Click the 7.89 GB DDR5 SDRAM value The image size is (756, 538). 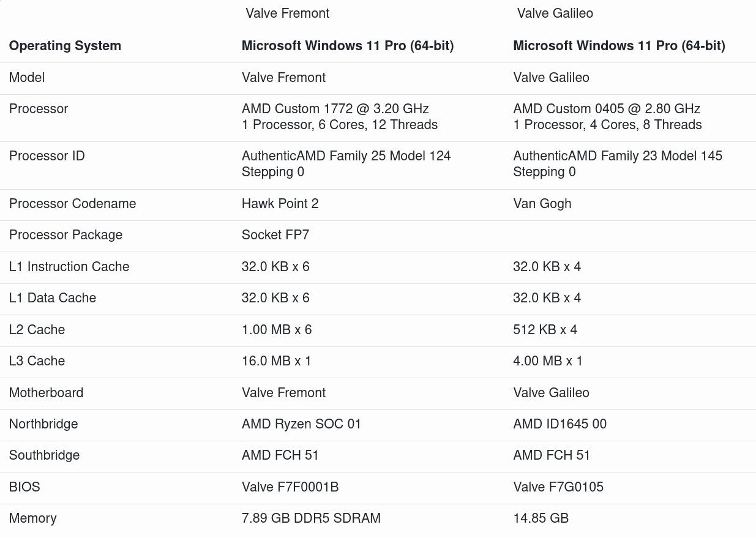point(311,518)
